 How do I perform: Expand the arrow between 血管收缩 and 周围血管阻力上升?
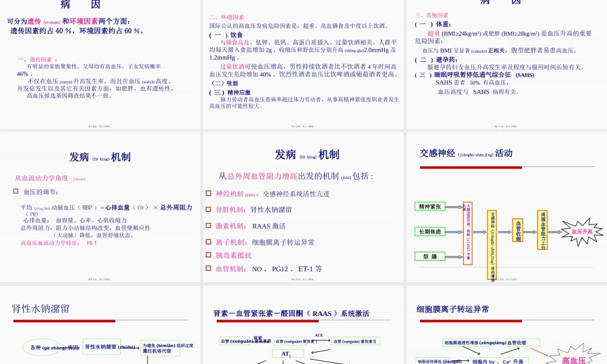tap(528, 232)
